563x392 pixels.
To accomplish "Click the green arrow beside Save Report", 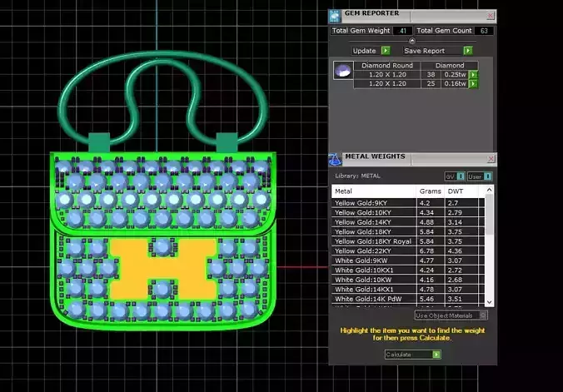I will point(468,51).
